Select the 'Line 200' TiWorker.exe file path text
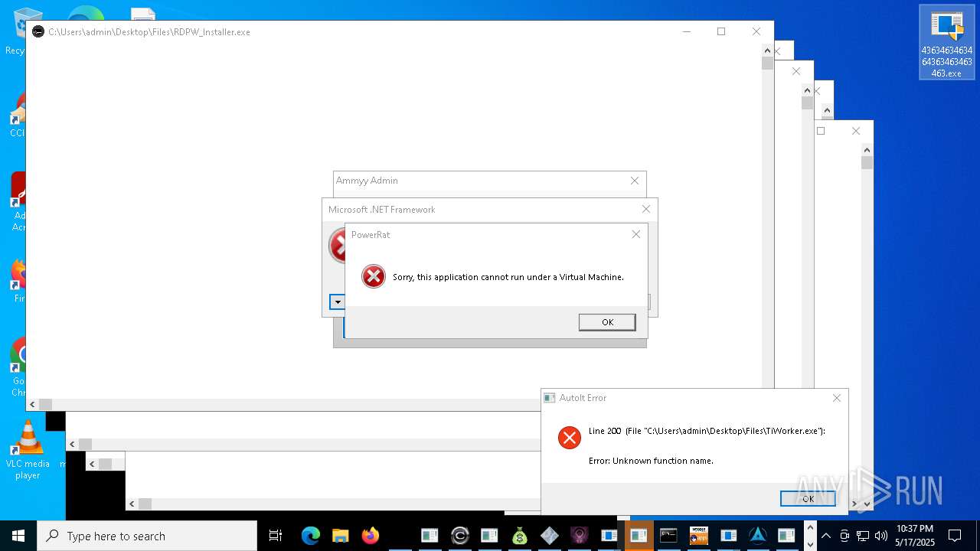The width and height of the screenshot is (980, 551). [707, 431]
